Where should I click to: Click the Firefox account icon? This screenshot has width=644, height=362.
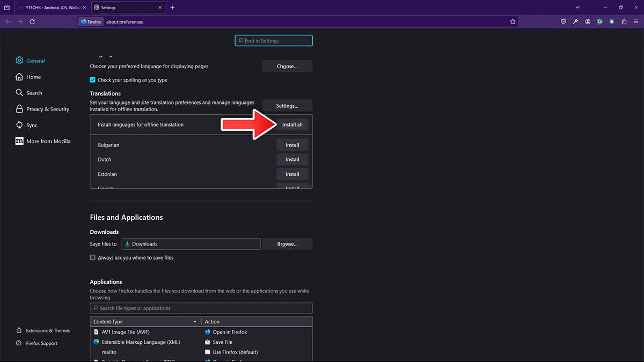pyautogui.click(x=588, y=21)
